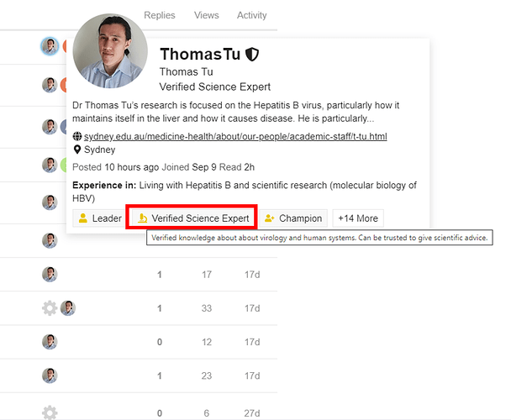
Task: Sort topics by Activity column
Action: tap(251, 15)
